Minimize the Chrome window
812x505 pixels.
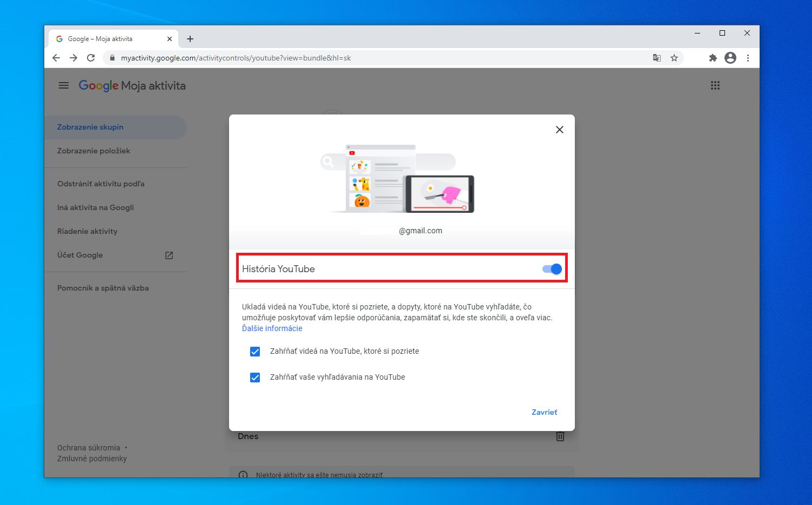697,33
